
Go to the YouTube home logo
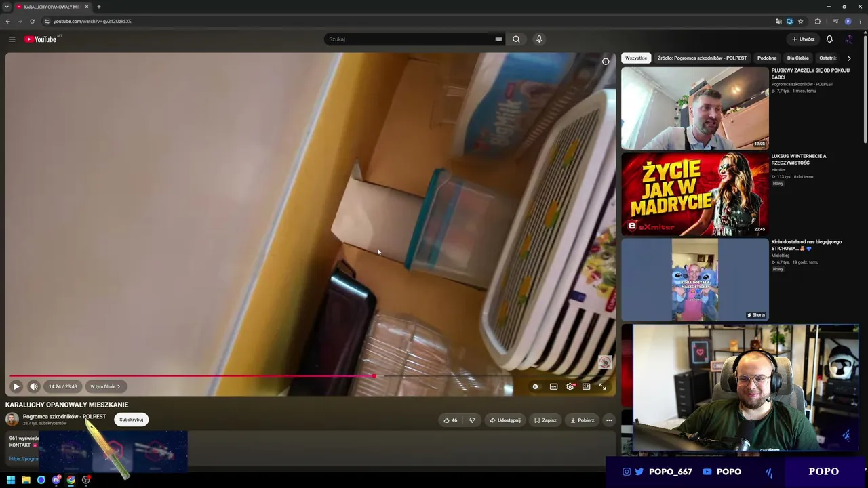[x=41, y=39]
